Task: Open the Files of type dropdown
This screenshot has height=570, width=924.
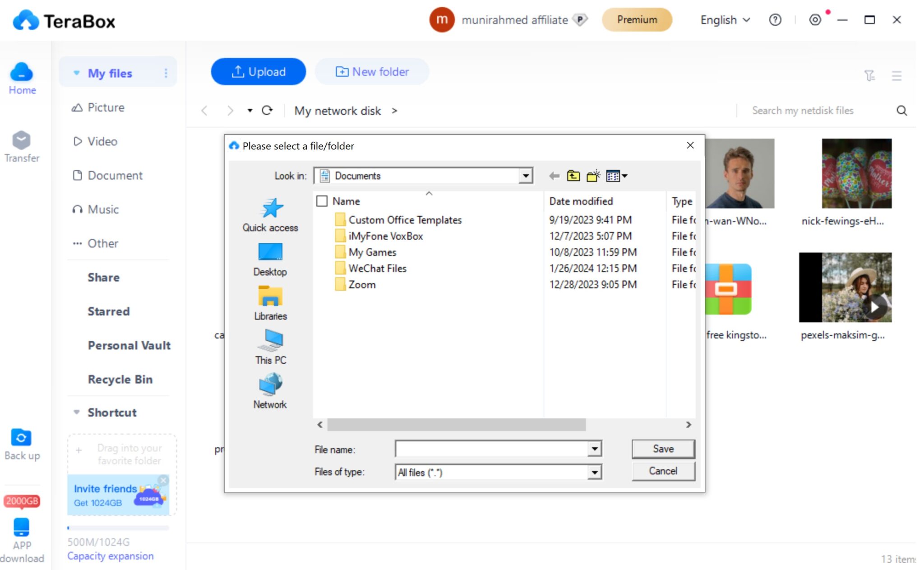Action: click(x=595, y=473)
